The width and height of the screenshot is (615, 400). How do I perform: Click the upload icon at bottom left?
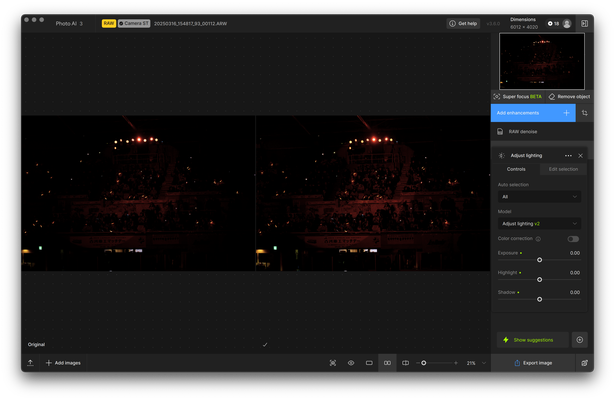pos(30,363)
